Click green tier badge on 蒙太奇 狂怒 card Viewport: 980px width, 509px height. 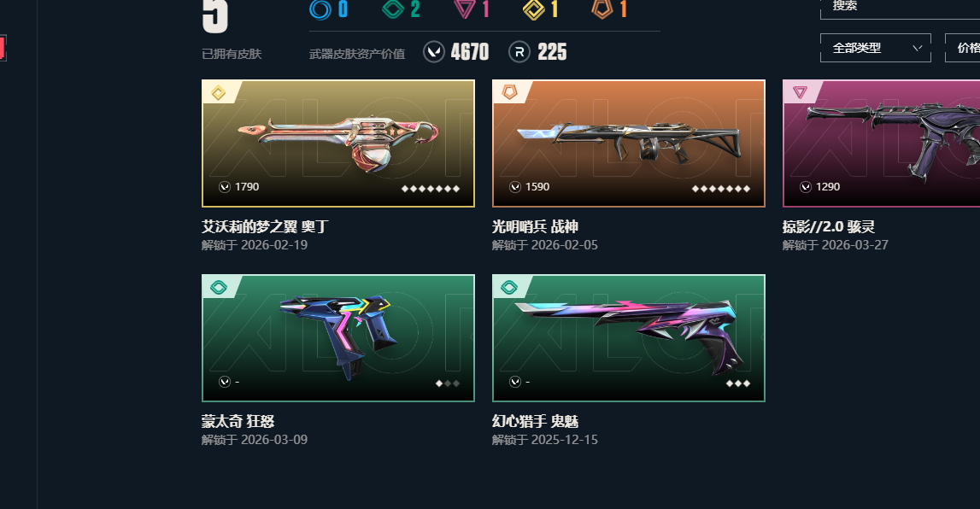(x=218, y=287)
